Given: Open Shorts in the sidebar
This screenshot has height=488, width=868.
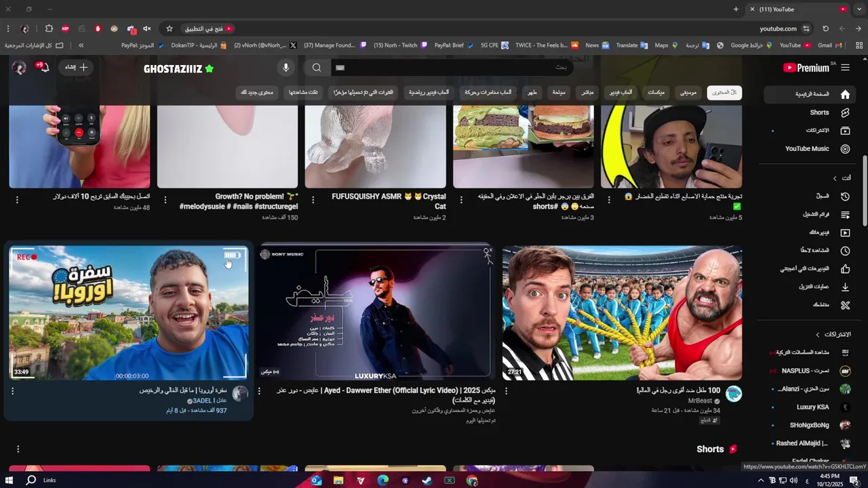Looking at the screenshot, I should click(808, 113).
